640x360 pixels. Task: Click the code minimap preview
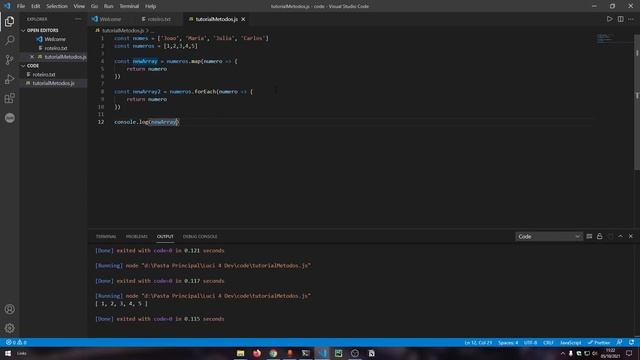pyautogui.click(x=605, y=38)
